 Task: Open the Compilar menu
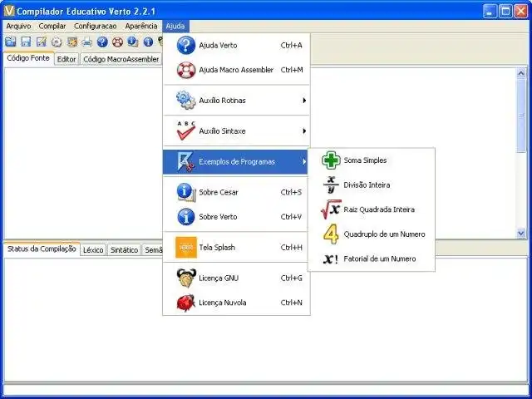tap(52, 26)
